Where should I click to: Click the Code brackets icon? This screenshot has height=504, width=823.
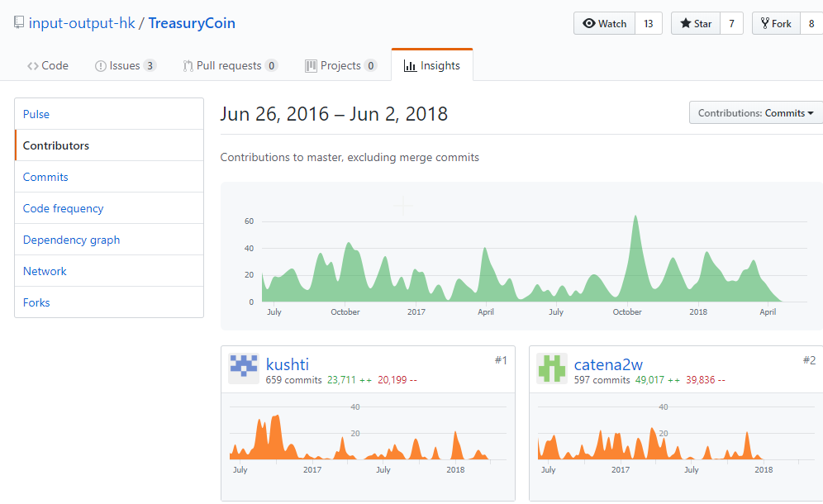(33, 65)
